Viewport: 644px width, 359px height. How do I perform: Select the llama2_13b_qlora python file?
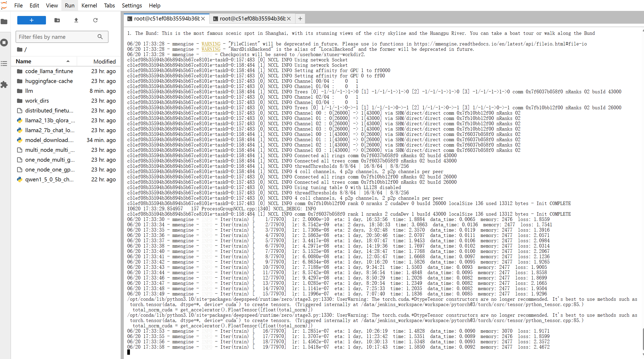50,120
